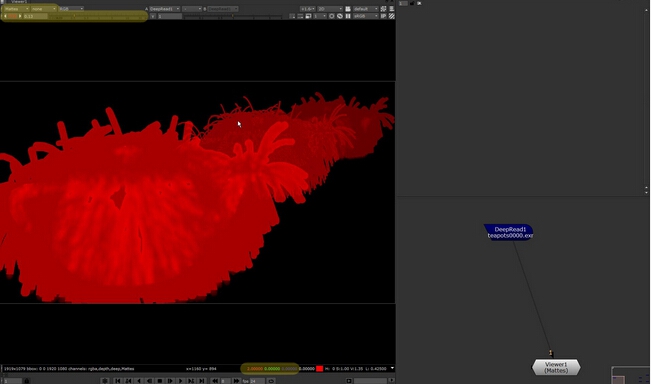Open the default camera dropdown
651x384 pixels.
coord(365,9)
